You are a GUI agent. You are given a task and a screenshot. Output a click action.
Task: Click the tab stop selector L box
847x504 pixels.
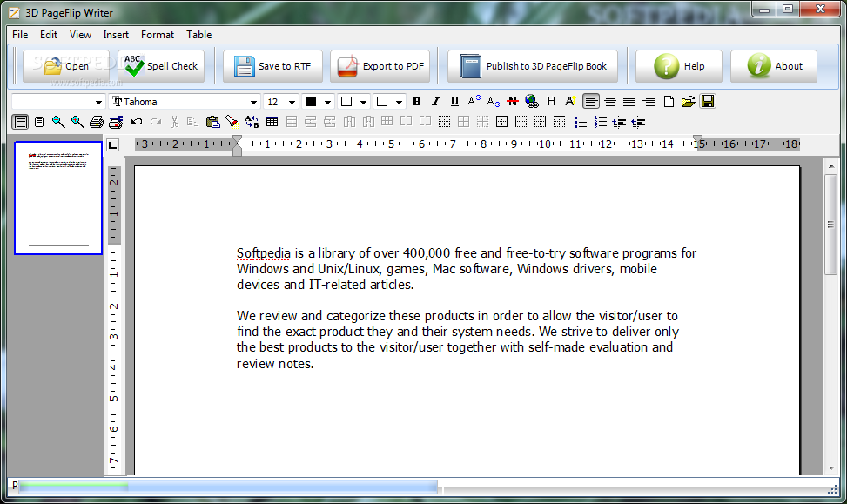tap(112, 144)
